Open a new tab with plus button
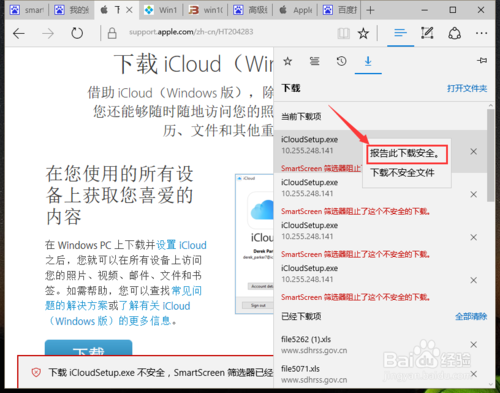 370,10
